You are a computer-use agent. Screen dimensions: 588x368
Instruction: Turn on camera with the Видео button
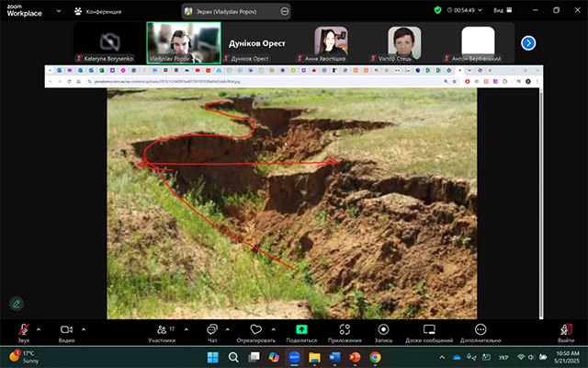66,330
